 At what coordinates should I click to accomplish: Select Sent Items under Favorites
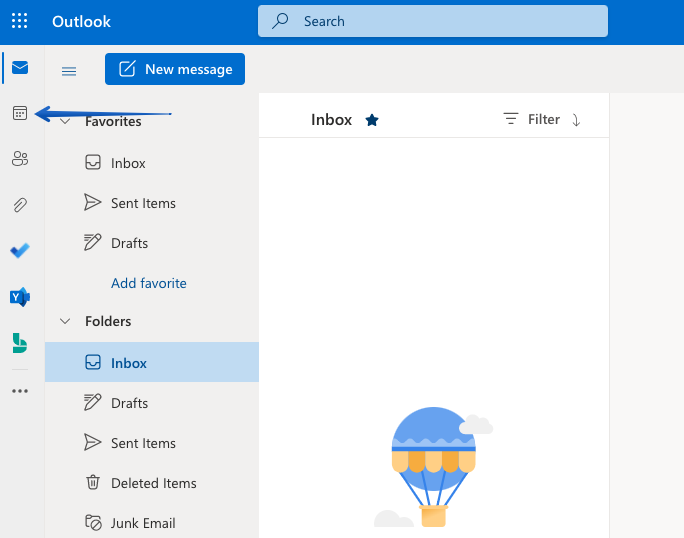pos(143,203)
